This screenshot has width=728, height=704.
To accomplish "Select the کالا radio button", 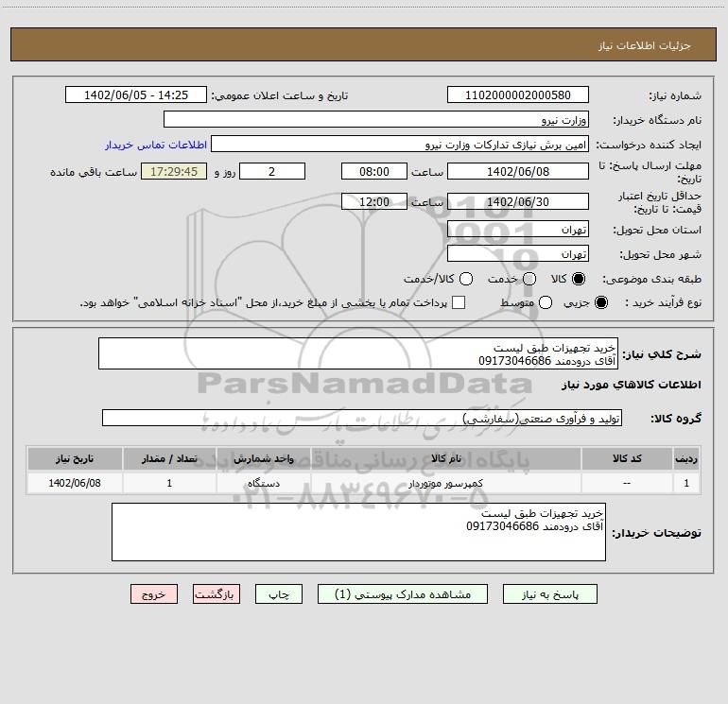I will click(x=579, y=279).
